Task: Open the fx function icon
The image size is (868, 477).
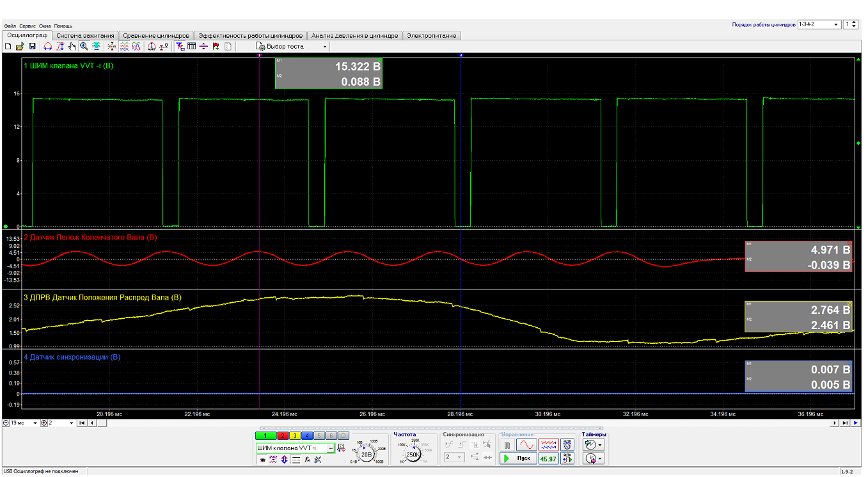Action: 306,460
